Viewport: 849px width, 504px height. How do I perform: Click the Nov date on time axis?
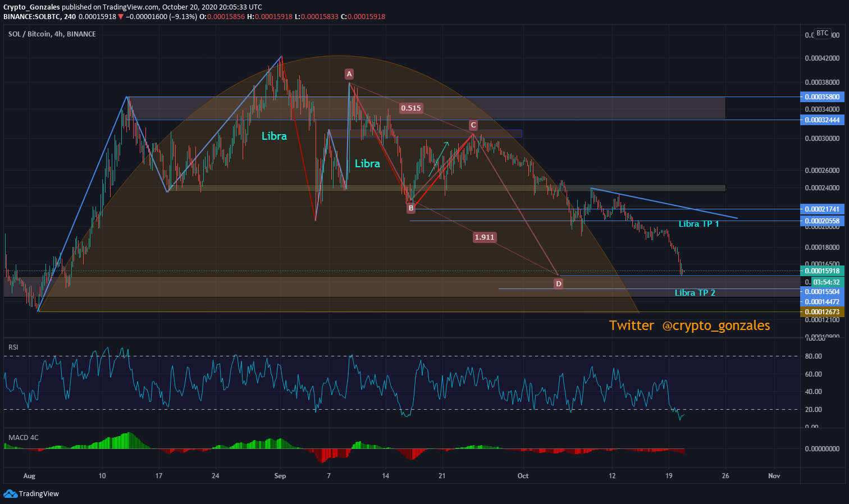pos(774,476)
